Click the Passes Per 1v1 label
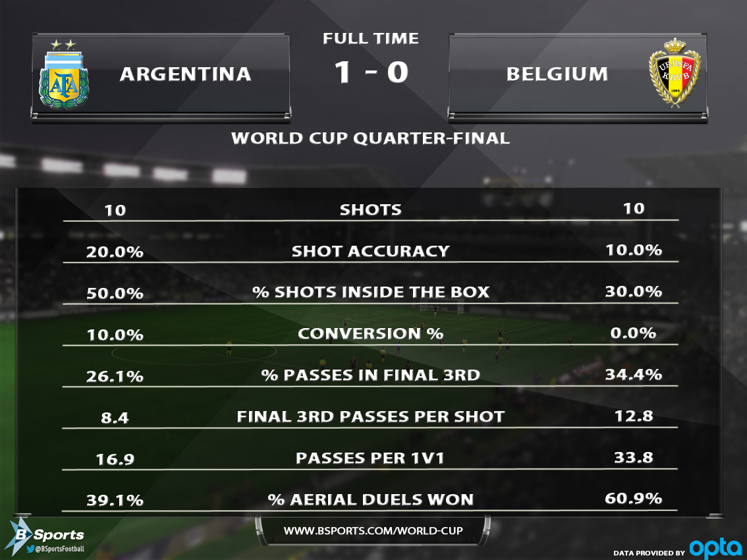The width and height of the screenshot is (747, 560). click(371, 458)
